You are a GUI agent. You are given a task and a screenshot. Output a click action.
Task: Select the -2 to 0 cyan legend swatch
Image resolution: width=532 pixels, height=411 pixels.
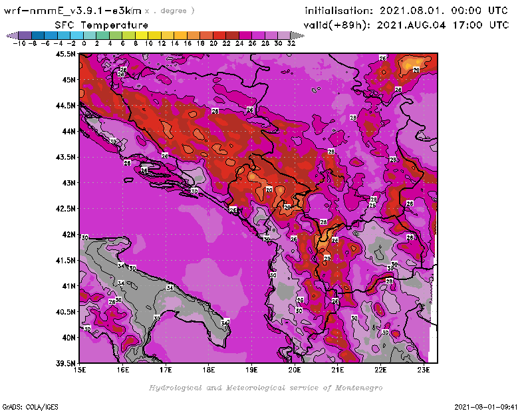point(76,36)
